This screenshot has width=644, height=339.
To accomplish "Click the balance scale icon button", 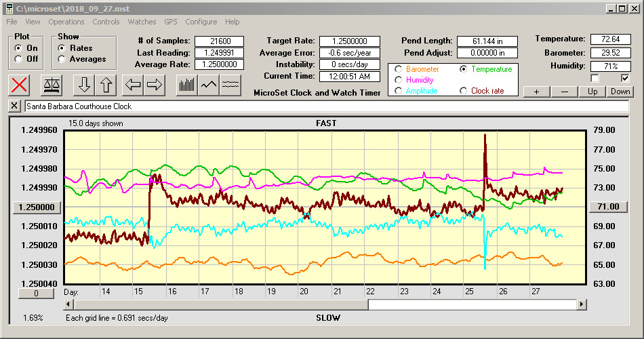I will [51, 85].
